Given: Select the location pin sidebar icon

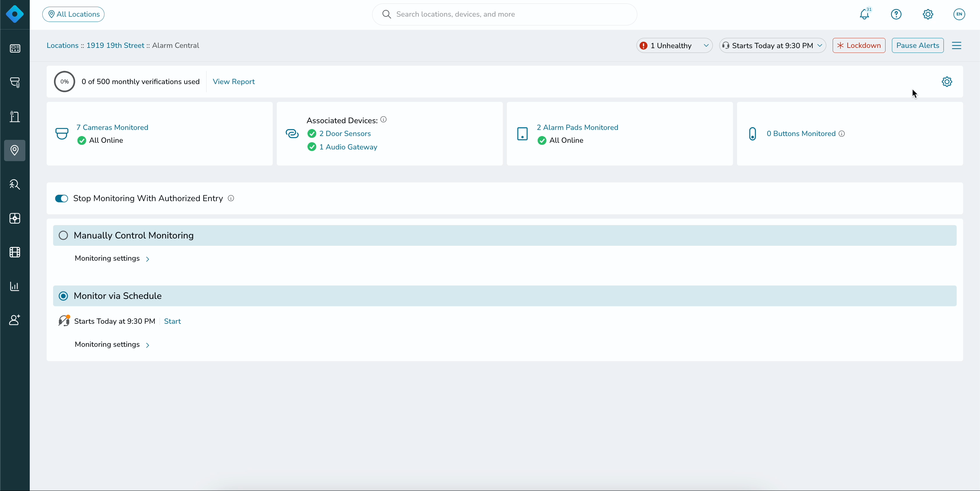Looking at the screenshot, I should [x=15, y=150].
